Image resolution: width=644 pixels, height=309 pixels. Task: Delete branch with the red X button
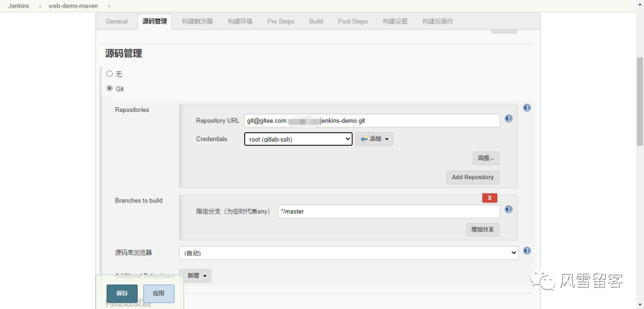pos(490,198)
